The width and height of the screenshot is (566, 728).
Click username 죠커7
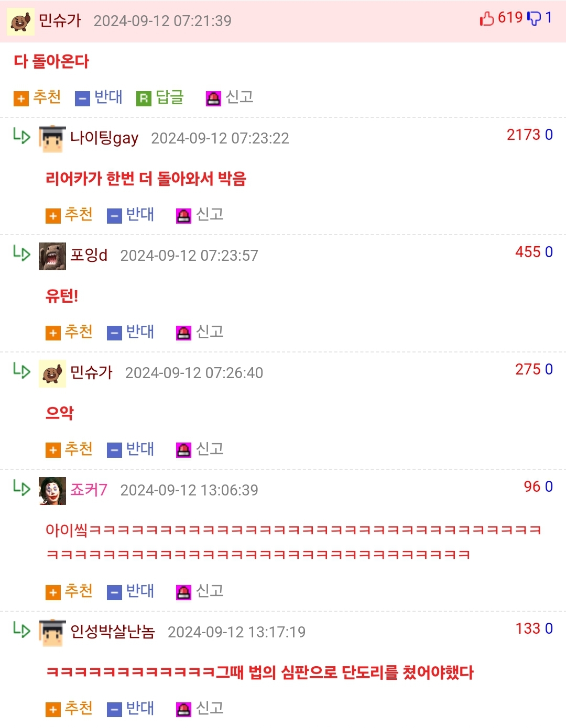tap(89, 490)
